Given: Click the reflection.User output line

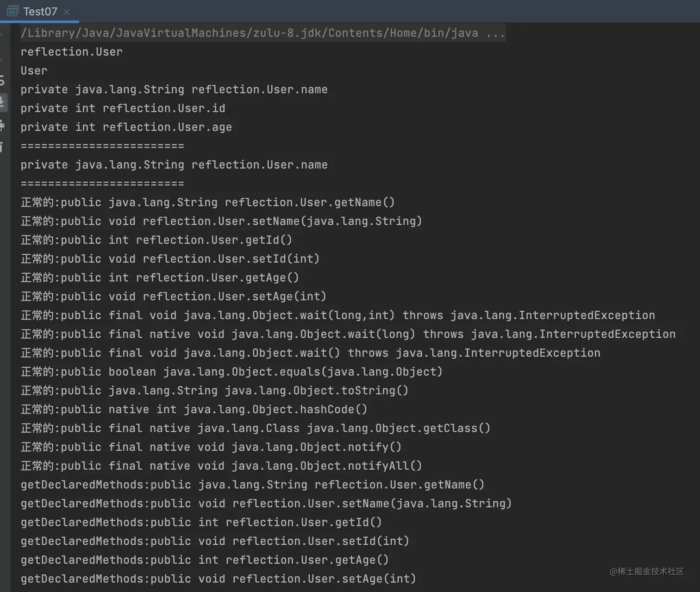Looking at the screenshot, I should click(x=72, y=52).
